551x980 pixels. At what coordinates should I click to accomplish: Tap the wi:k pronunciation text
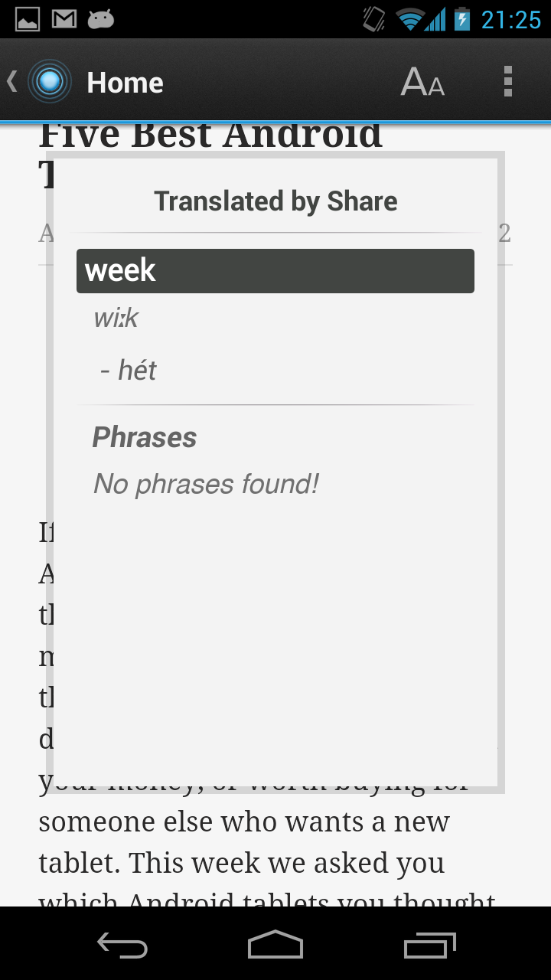(x=115, y=317)
